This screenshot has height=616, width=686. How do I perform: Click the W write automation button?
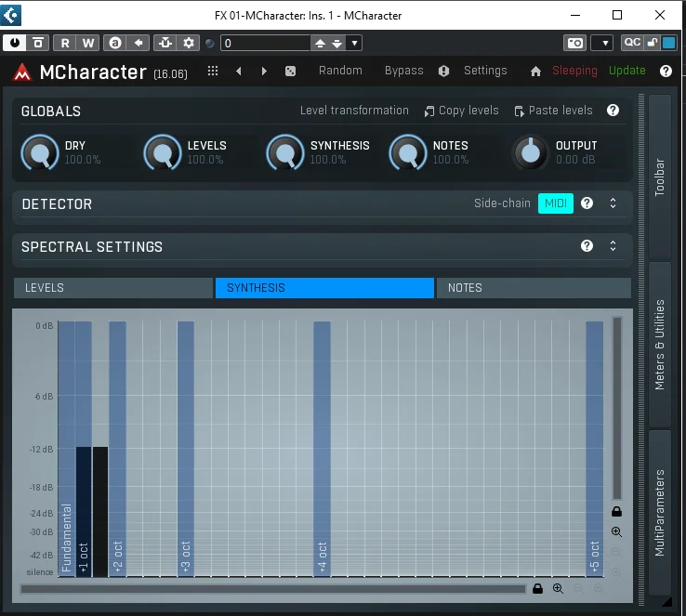click(x=88, y=43)
